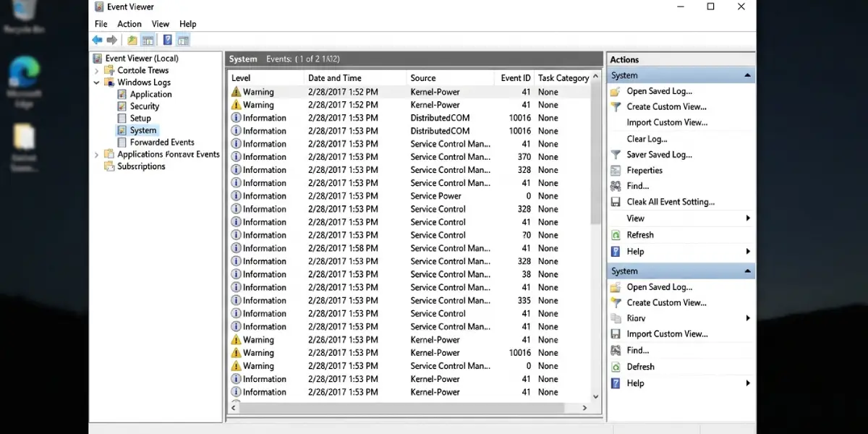Open Microsoft Edge desktop shortcut
868x434 pixels.
pos(24,82)
